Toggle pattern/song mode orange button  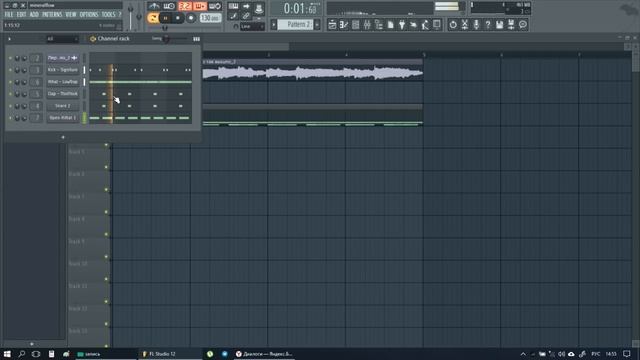pos(153,18)
